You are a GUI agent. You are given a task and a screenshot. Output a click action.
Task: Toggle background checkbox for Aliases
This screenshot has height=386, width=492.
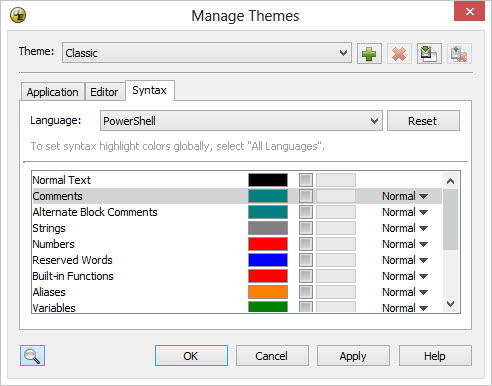coord(306,292)
